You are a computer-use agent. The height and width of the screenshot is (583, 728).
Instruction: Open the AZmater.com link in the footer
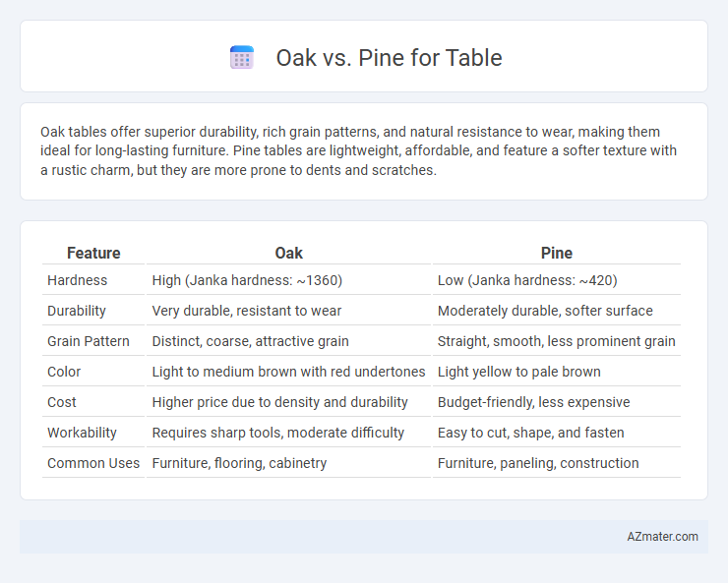[662, 537]
